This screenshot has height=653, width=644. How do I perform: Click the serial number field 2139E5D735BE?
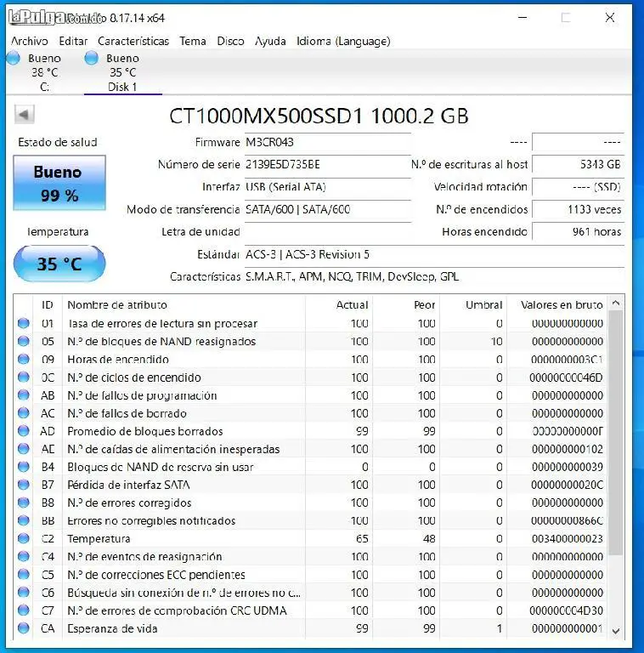click(x=328, y=164)
